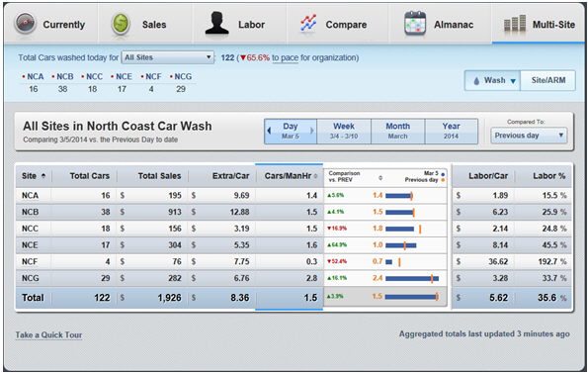Image resolution: width=588 pixels, height=374 pixels.
Task: Click the NCF site link in header
Action: click(x=153, y=76)
